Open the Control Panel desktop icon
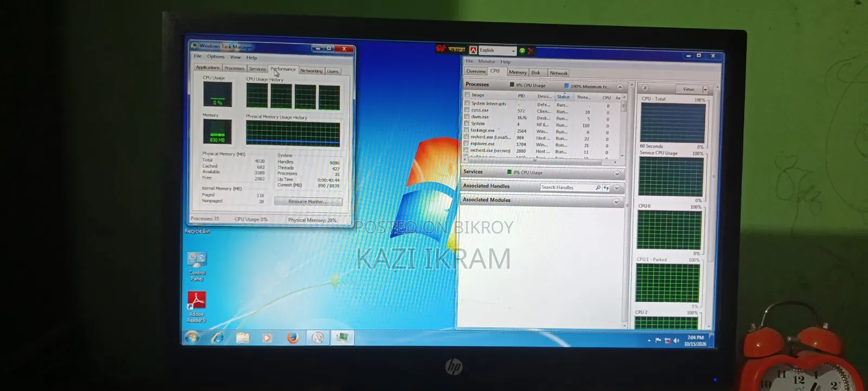This screenshot has height=391, width=868. click(196, 266)
